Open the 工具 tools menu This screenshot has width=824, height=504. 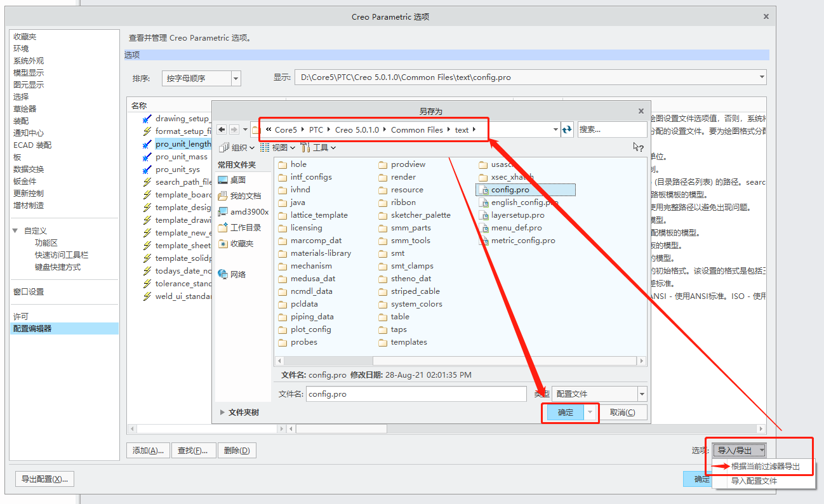click(318, 147)
